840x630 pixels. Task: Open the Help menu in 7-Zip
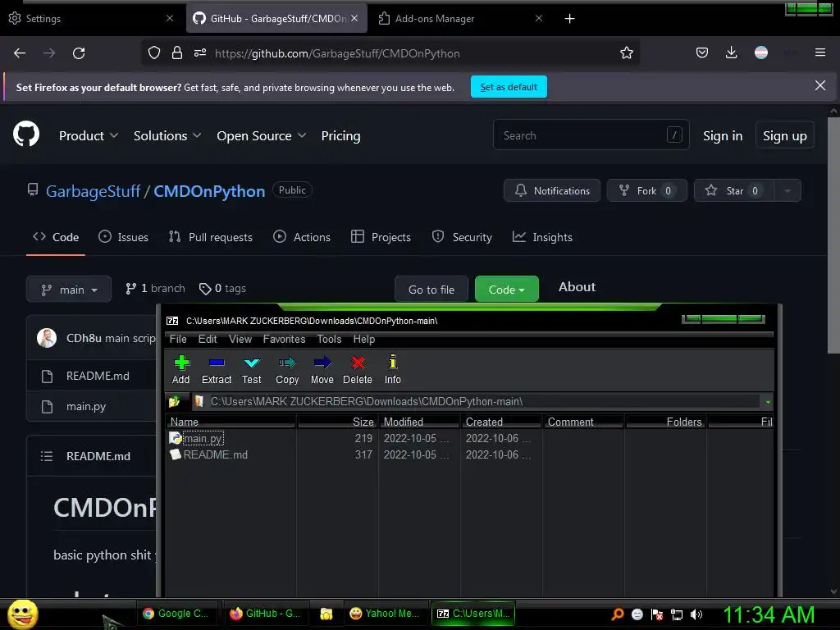(363, 339)
